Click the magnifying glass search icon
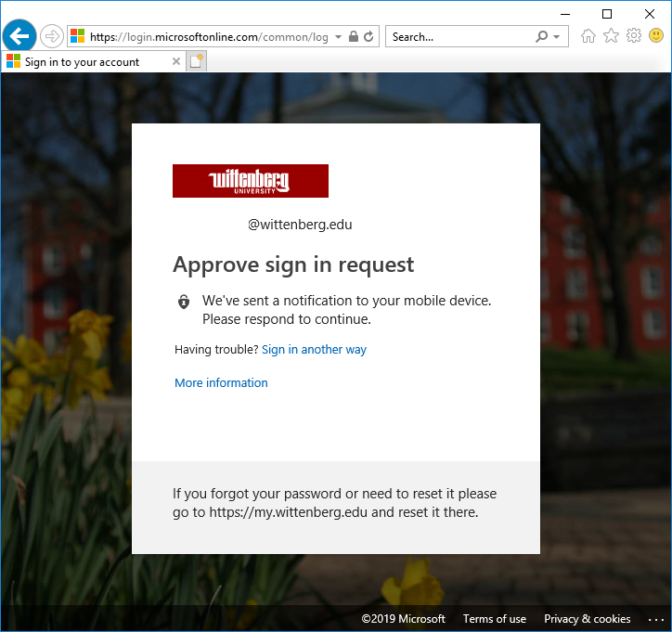The image size is (672, 632). click(542, 36)
